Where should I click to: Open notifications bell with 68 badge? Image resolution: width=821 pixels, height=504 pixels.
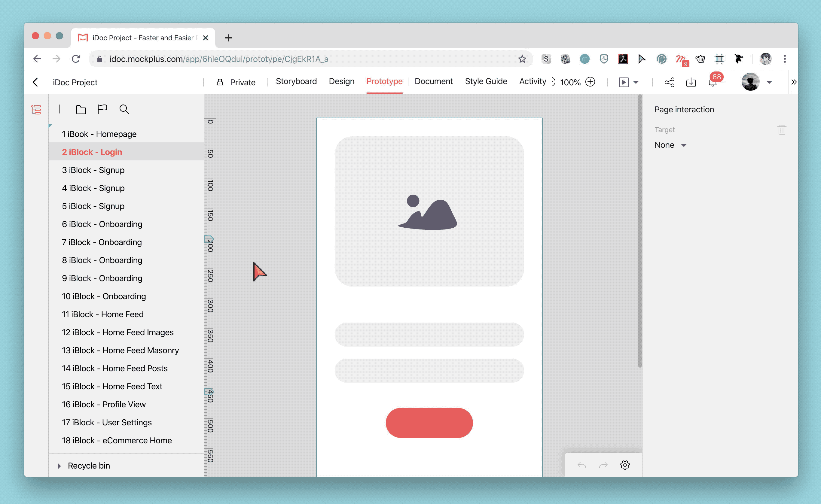(x=713, y=81)
